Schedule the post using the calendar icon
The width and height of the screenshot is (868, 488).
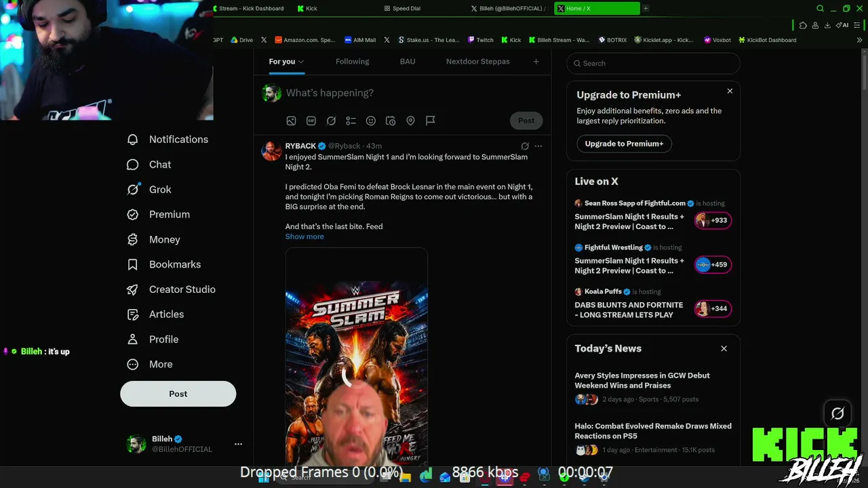391,121
